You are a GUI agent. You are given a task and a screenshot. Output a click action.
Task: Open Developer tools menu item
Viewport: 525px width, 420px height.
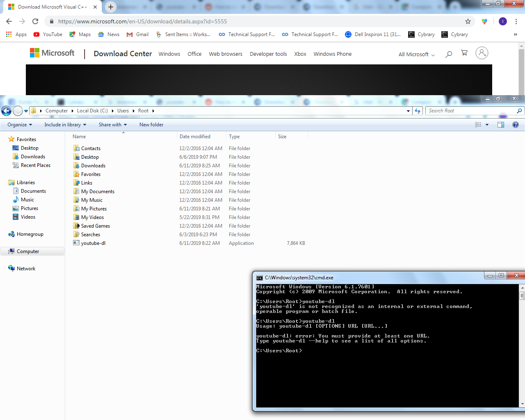click(x=268, y=54)
